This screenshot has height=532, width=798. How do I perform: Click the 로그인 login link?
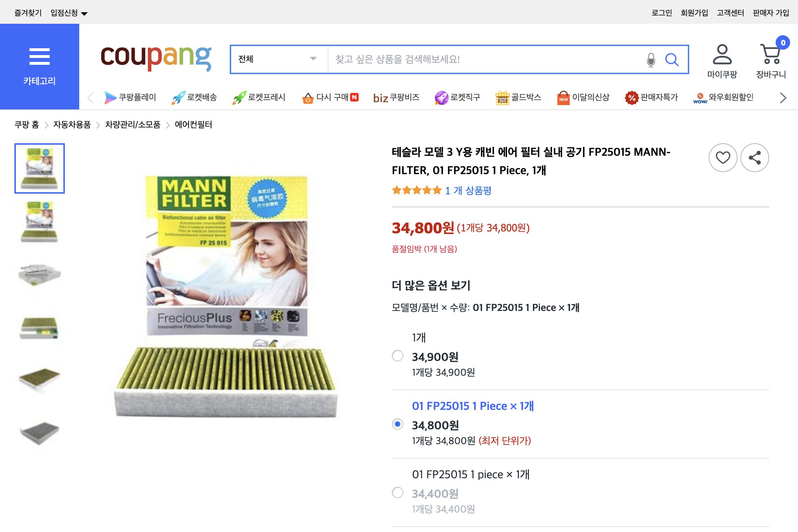(661, 13)
